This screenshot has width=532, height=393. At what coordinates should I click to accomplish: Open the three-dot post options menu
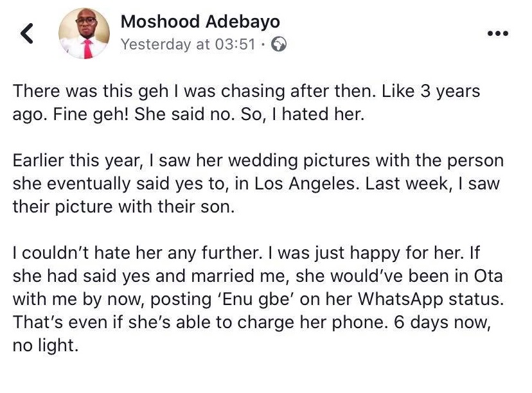click(498, 34)
